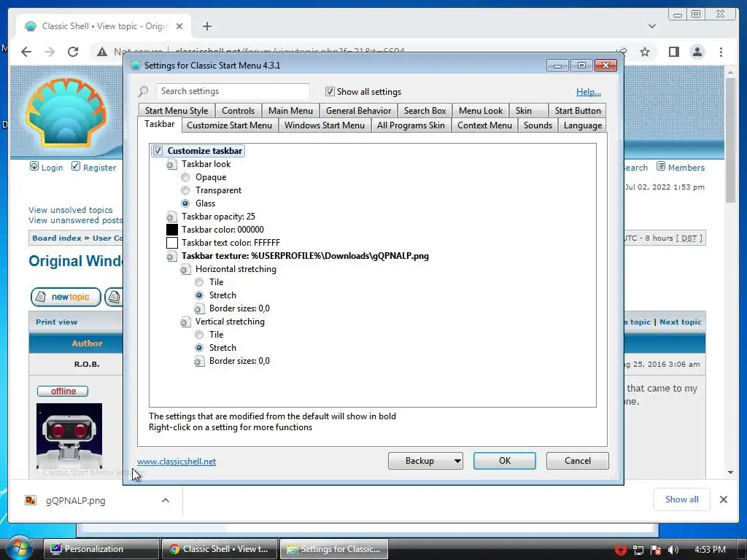Click the newtopic forum button
The width and height of the screenshot is (747, 560).
(x=66, y=297)
